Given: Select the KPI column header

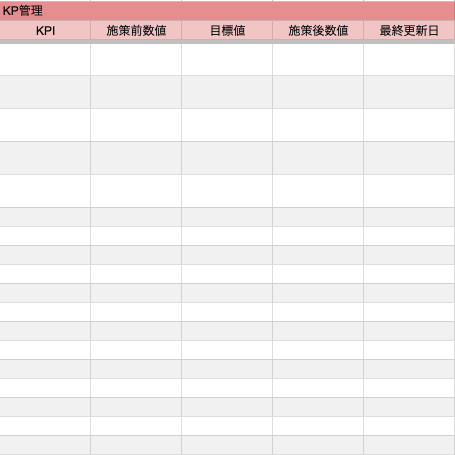Looking at the screenshot, I should click(45, 31).
